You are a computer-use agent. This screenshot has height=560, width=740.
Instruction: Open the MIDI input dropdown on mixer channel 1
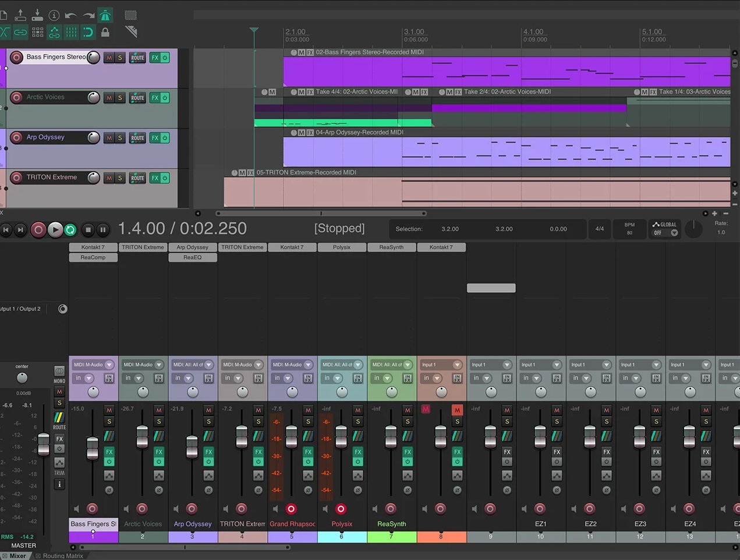[x=109, y=365]
